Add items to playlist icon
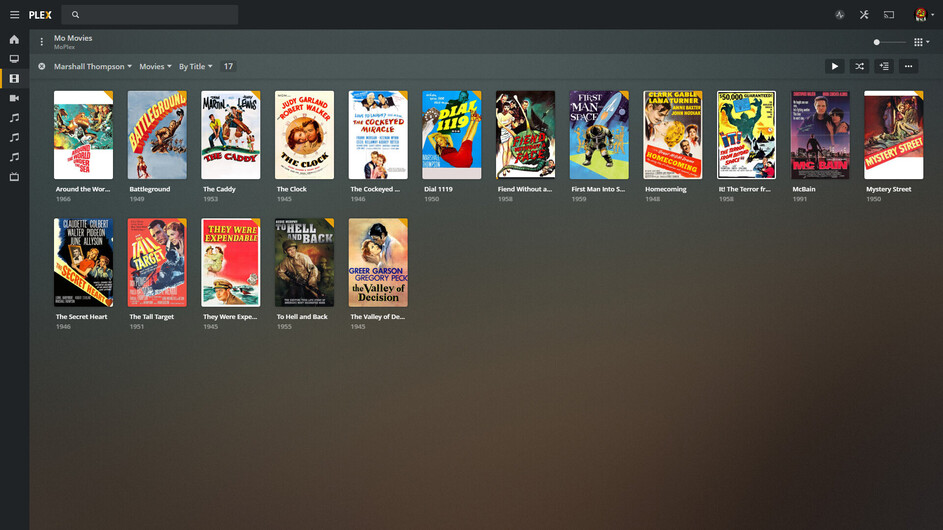The height and width of the screenshot is (530, 943). pyautogui.click(x=884, y=67)
